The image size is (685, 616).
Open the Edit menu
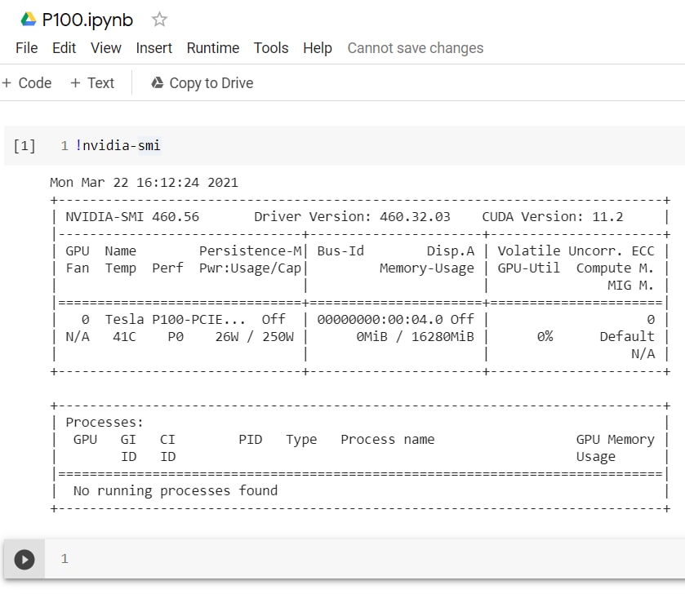64,48
